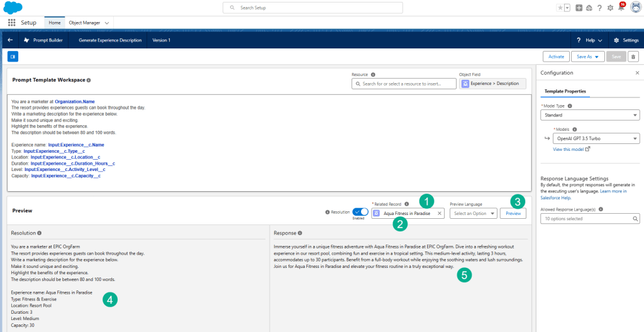The height and width of the screenshot is (332, 644).
Task: Open the user avatar profile menu
Action: 635,8
